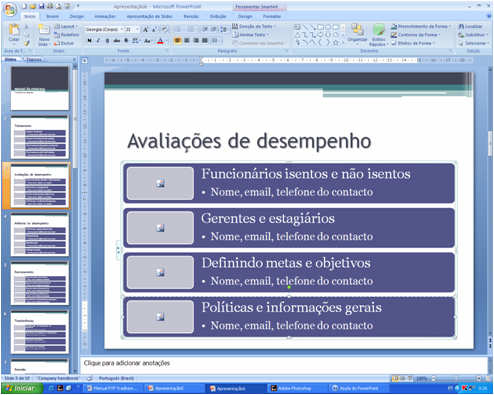
Task: Toggle bold formatting button
Action: click(89, 41)
